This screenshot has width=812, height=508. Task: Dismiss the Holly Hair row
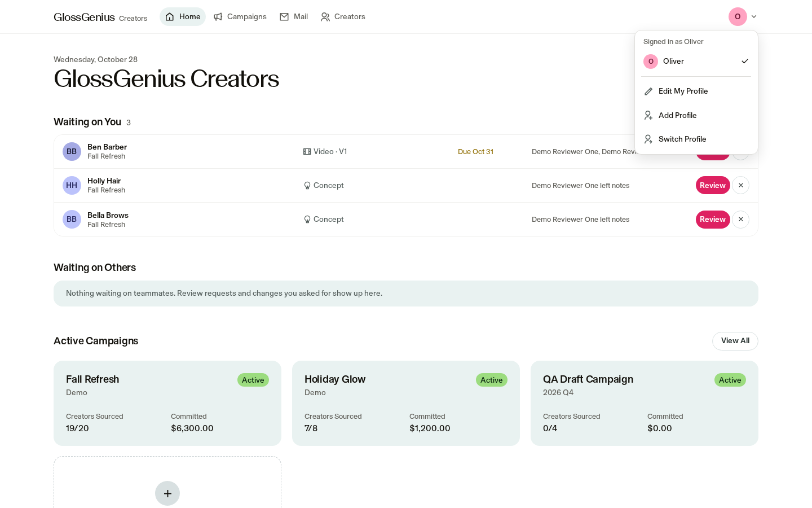pos(740,185)
